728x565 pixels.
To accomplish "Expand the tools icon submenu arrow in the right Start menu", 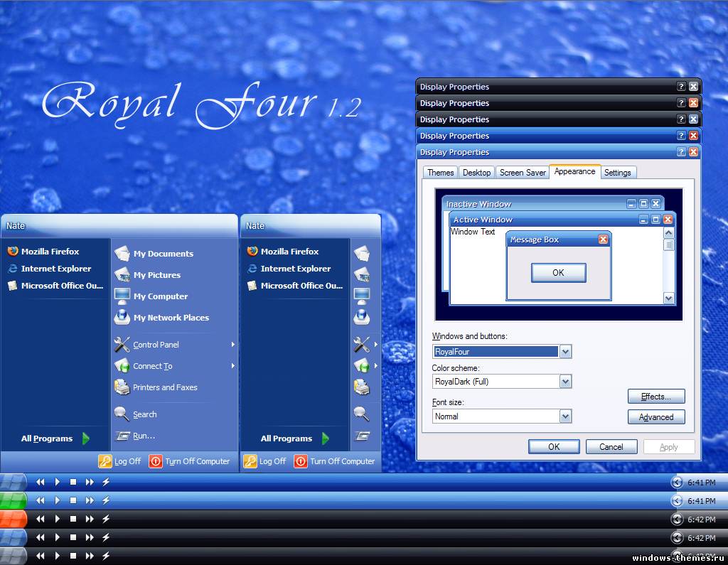I will (375, 345).
